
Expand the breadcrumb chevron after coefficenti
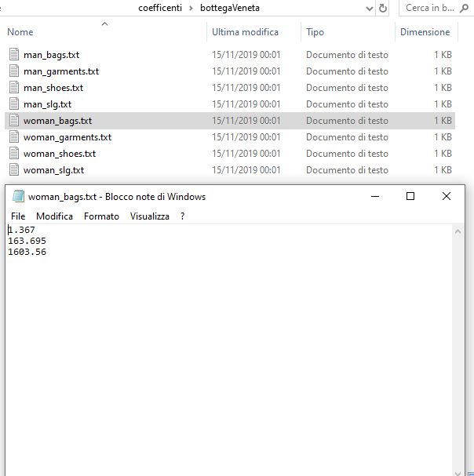coord(191,9)
